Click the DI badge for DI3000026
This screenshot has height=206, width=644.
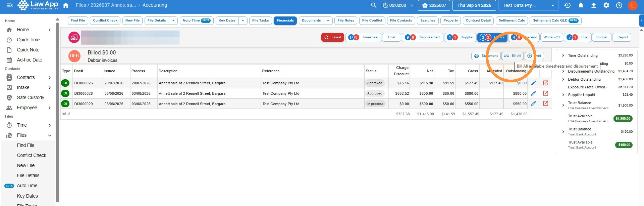pos(65,83)
